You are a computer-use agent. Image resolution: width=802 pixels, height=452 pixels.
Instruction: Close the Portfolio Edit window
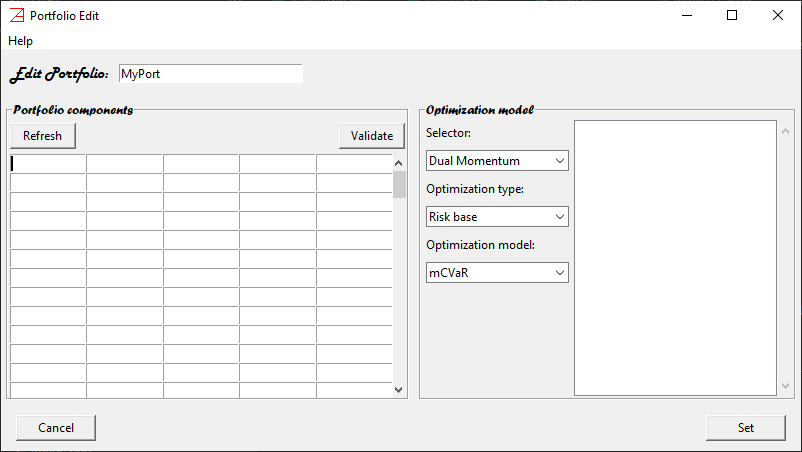pyautogui.click(x=777, y=15)
